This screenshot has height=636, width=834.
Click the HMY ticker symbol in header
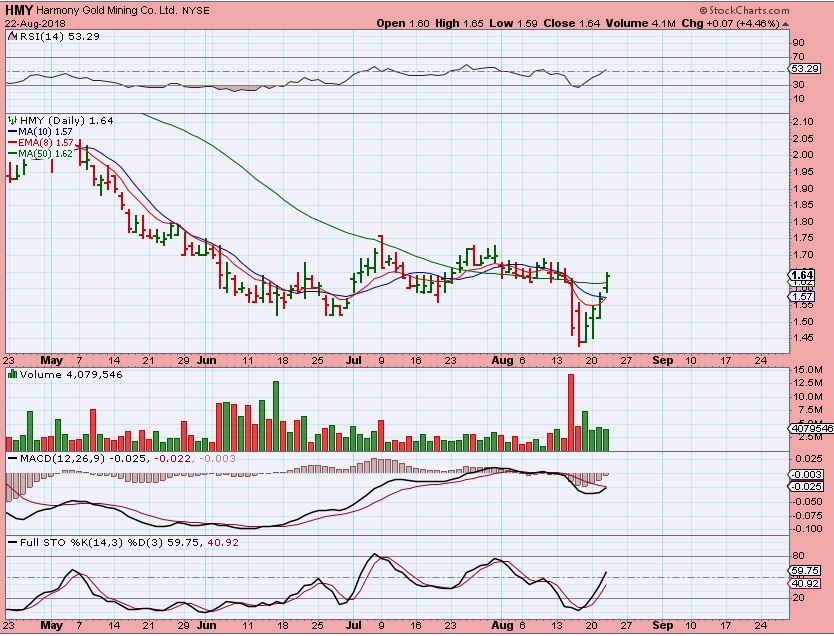[20, 10]
